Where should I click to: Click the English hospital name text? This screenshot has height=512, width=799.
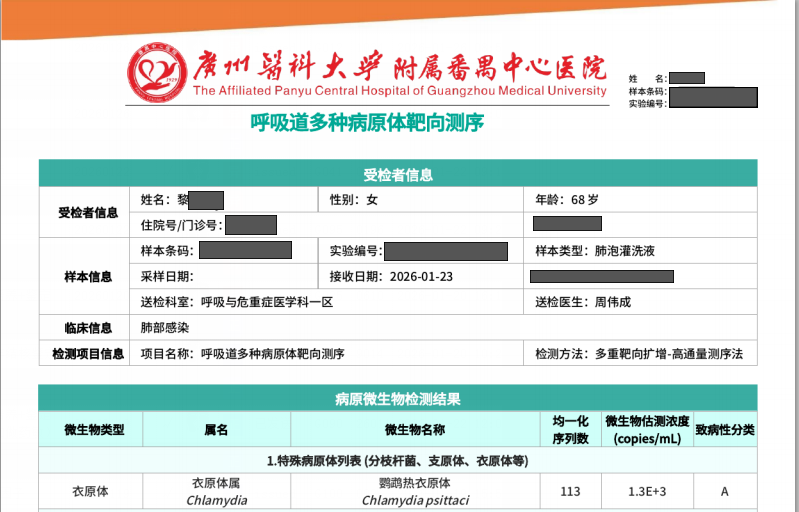[399, 91]
